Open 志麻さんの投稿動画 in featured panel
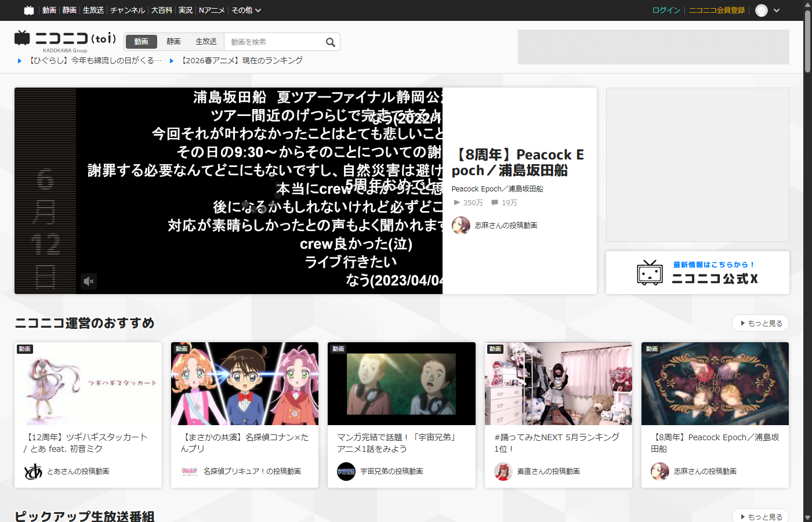812x522 pixels. pos(506,225)
